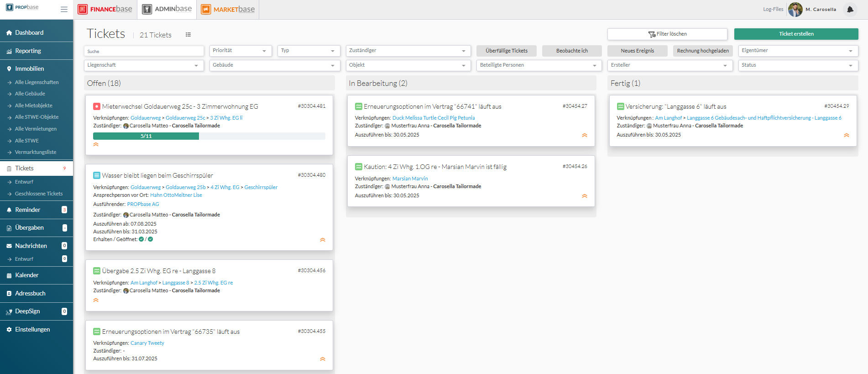This screenshot has width=868, height=374.
Task: Click the PROPbase logo
Action: click(x=23, y=8)
